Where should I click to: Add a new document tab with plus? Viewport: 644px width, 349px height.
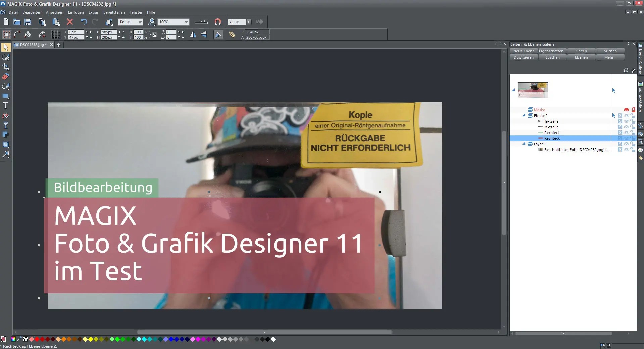58,45
